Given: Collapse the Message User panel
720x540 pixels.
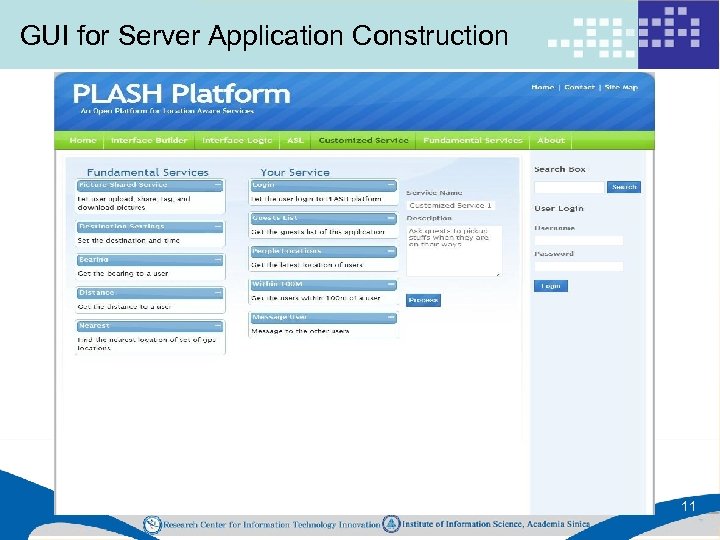Looking at the screenshot, I should pos(391,317).
